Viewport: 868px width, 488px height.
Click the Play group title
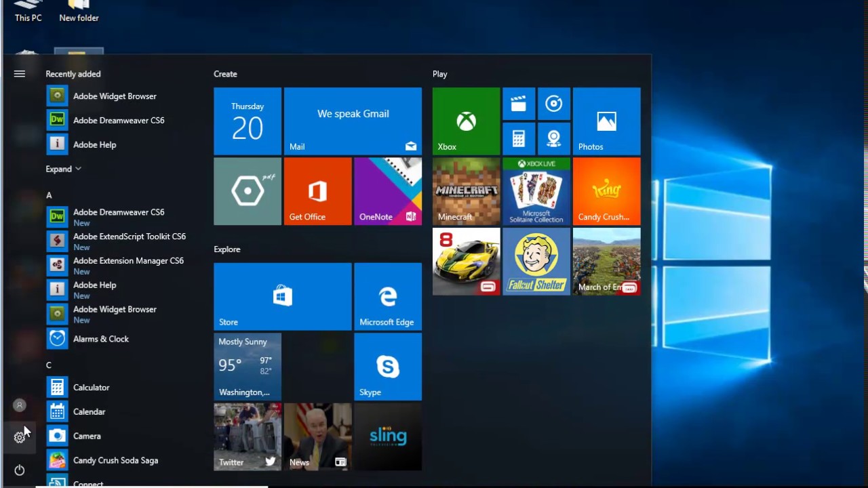(x=440, y=74)
